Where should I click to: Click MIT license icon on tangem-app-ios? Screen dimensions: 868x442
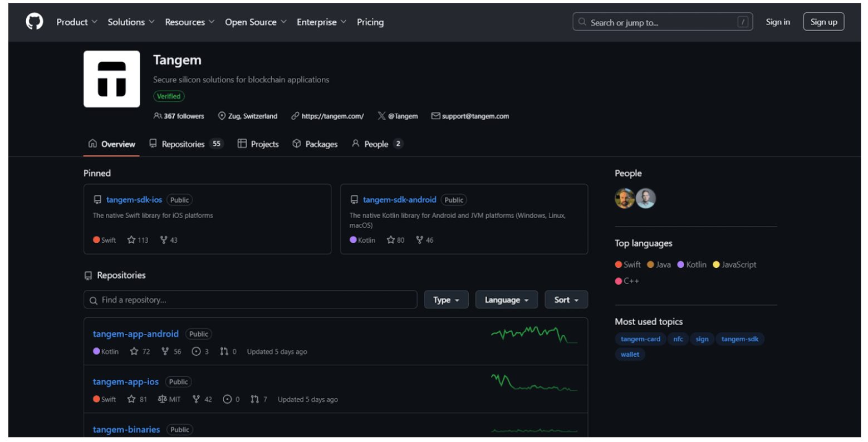tap(162, 399)
